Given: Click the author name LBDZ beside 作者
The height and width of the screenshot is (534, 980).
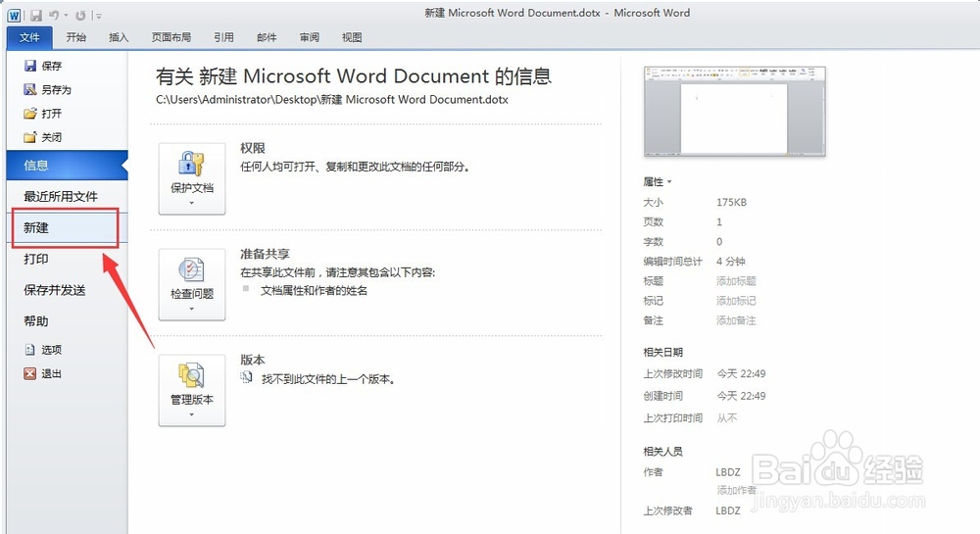Looking at the screenshot, I should (x=728, y=472).
